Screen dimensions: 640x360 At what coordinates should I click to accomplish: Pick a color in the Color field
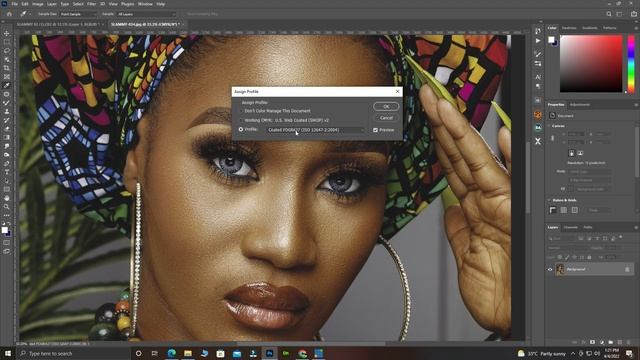point(591,63)
